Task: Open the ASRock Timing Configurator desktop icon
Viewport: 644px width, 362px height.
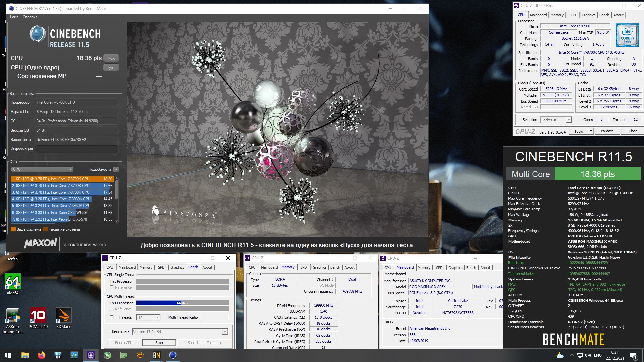Action: (x=13, y=321)
